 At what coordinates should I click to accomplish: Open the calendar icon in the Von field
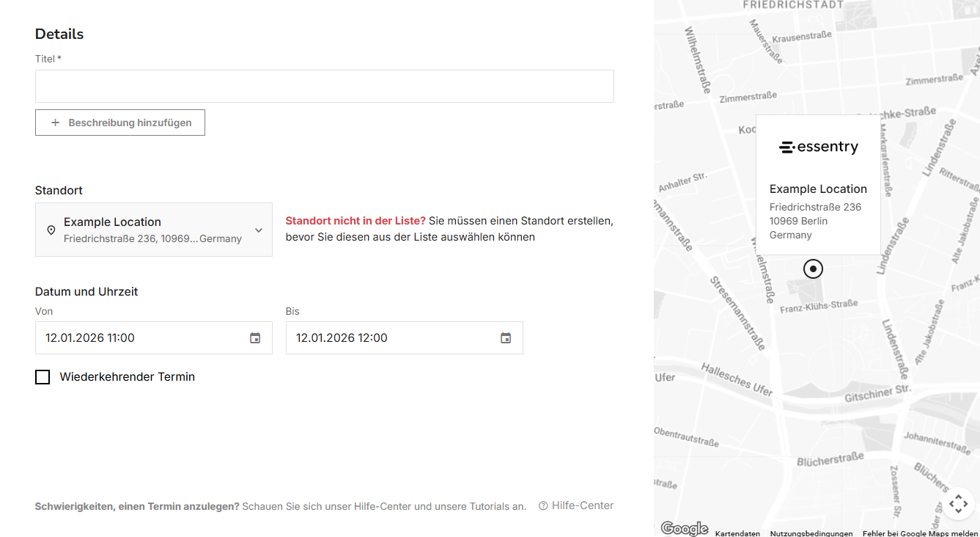pyautogui.click(x=255, y=337)
